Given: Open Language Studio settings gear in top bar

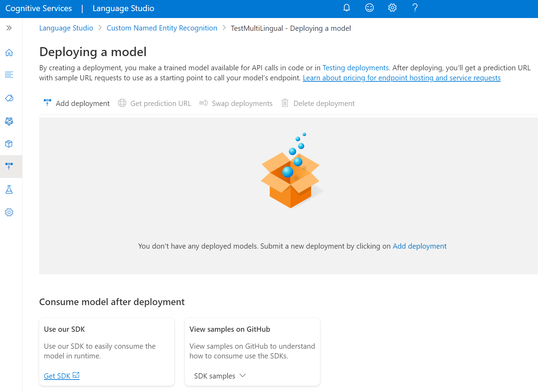Looking at the screenshot, I should click(392, 8).
